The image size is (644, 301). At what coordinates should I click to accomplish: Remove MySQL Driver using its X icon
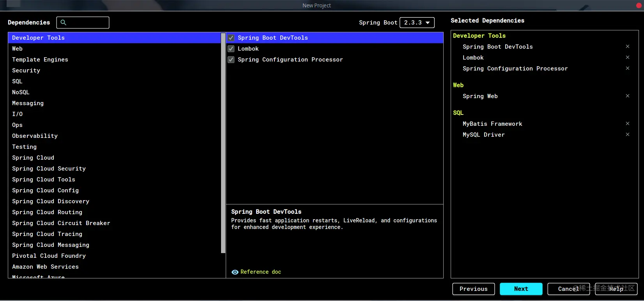(628, 134)
